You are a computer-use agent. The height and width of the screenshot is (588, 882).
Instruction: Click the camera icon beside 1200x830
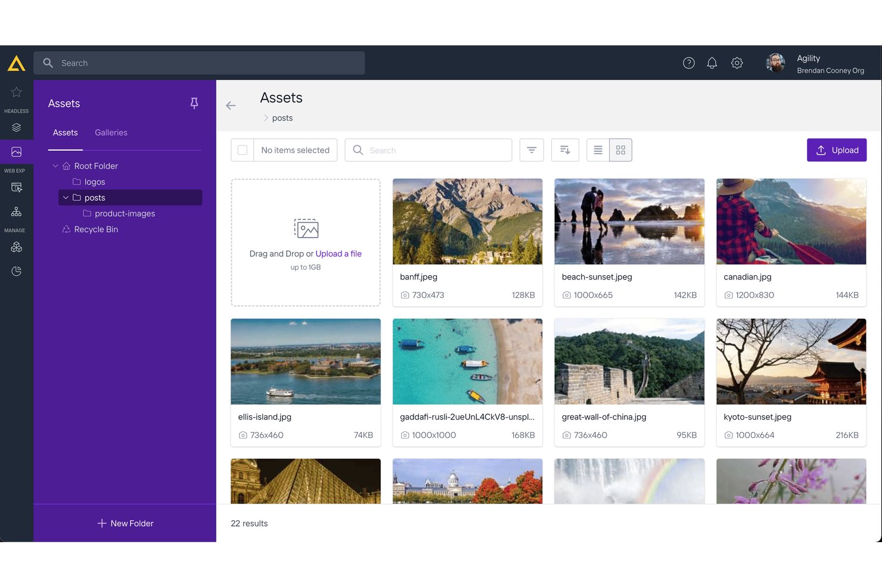(729, 295)
